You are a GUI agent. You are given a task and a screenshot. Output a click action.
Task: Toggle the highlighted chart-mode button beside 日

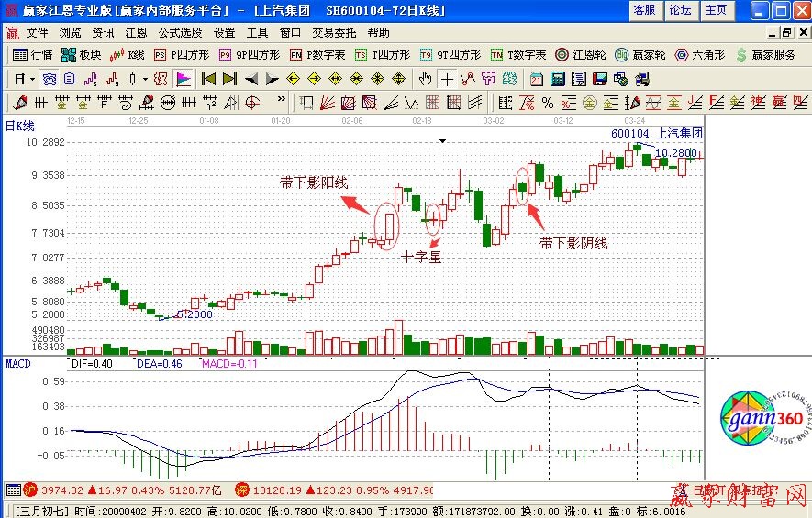point(49,79)
